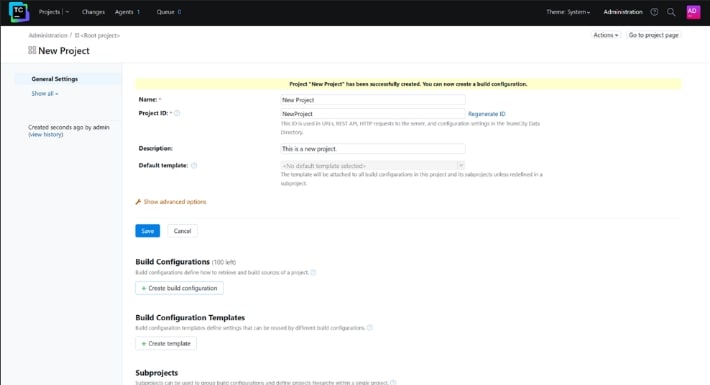Click the TeamCity logo icon

tap(19, 12)
